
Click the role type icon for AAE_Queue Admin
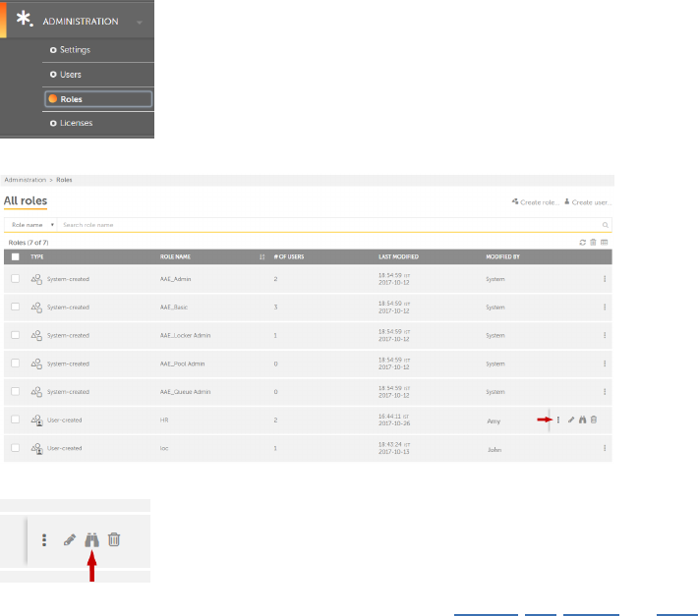[36, 392]
